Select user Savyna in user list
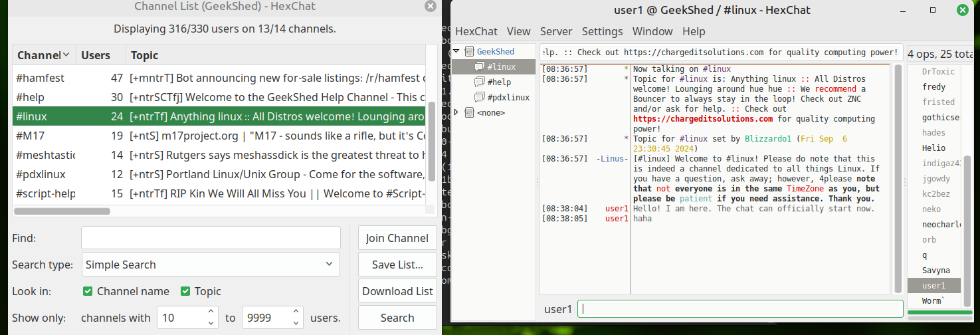The image size is (980, 335). 935,270
